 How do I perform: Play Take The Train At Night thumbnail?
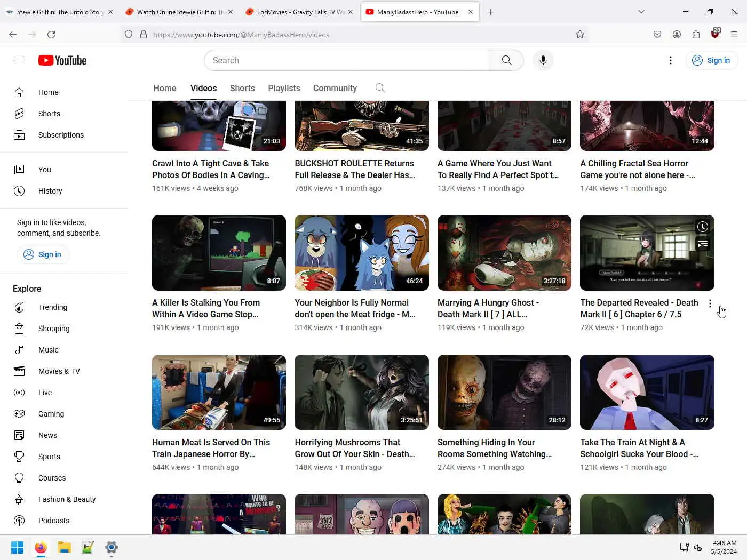647,392
